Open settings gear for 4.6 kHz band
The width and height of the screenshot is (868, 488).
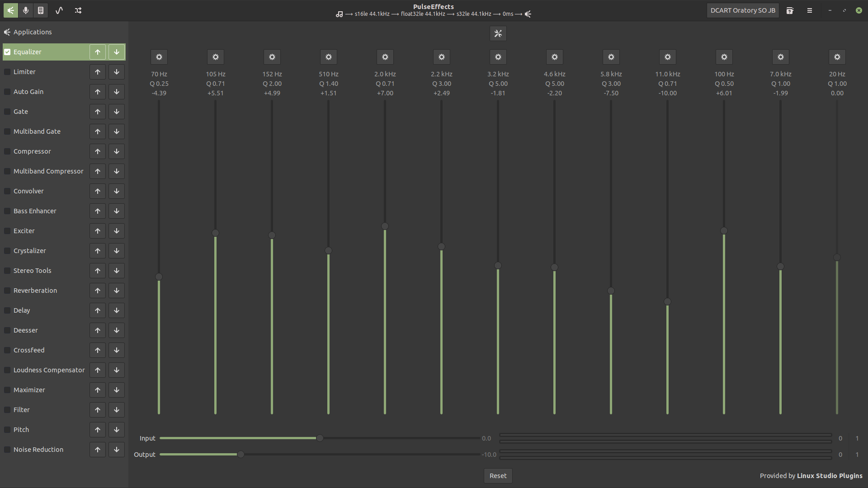[x=555, y=57]
